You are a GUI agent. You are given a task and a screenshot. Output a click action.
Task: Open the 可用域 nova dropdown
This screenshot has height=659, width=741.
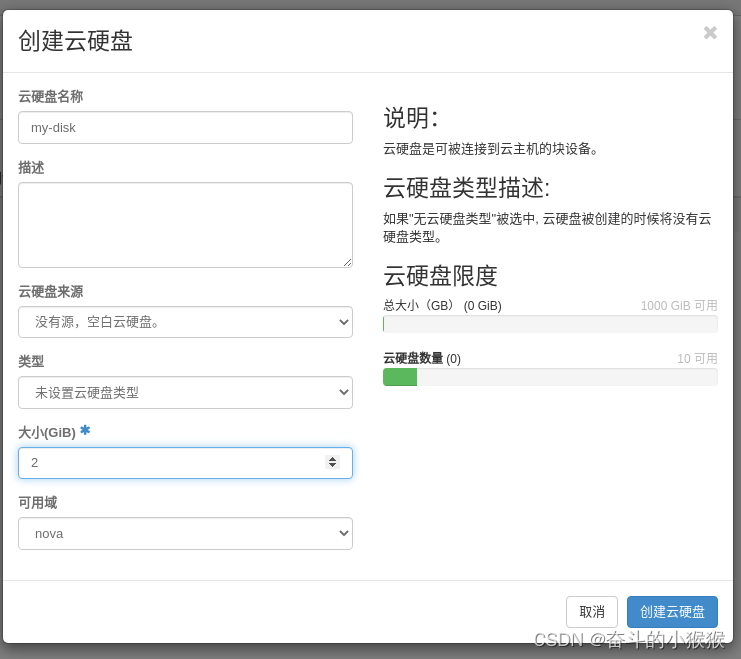(185, 533)
